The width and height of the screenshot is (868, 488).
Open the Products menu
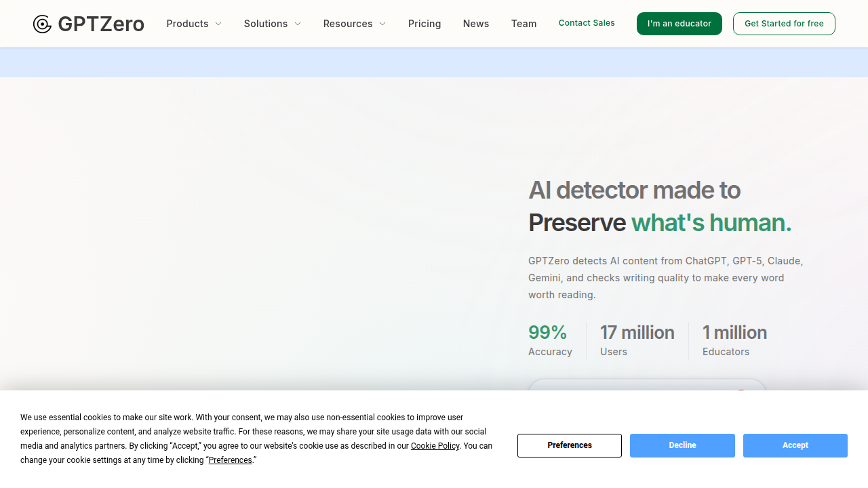pos(194,24)
